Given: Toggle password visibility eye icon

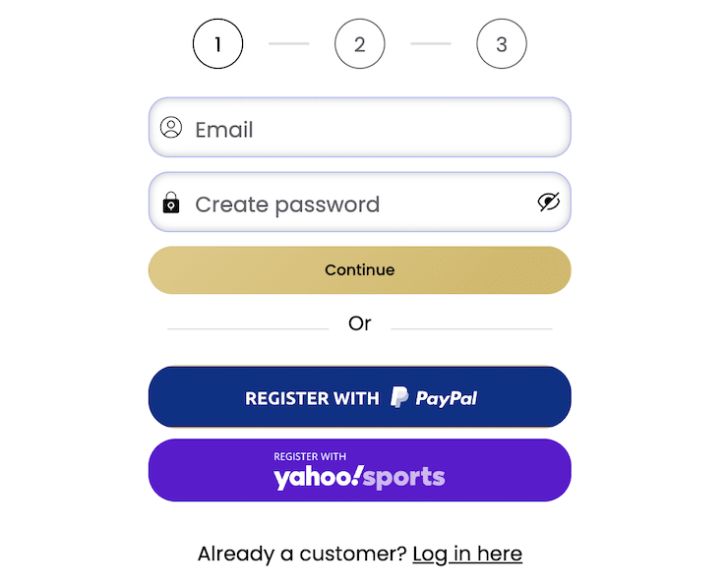Looking at the screenshot, I should point(549,202).
